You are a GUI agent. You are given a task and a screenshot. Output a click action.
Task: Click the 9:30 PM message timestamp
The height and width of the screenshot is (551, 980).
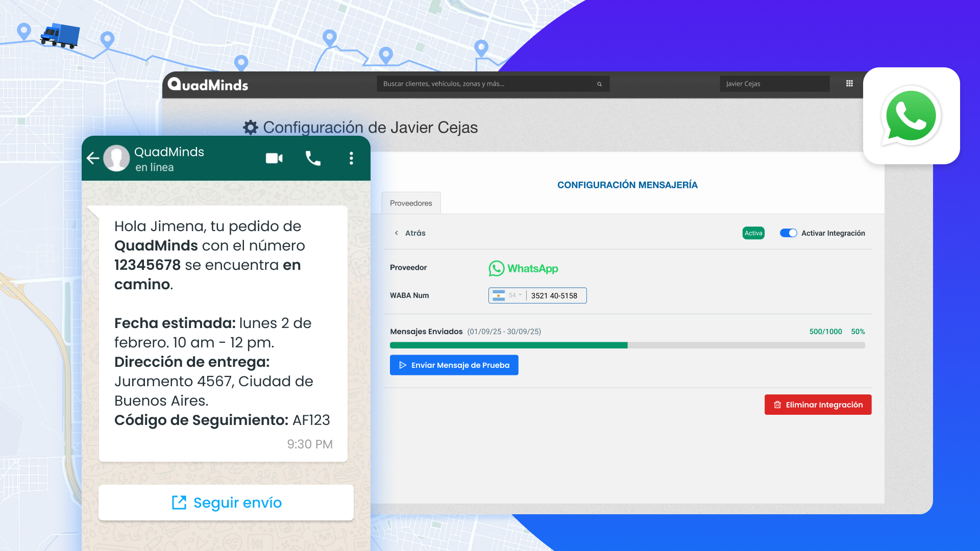310,444
